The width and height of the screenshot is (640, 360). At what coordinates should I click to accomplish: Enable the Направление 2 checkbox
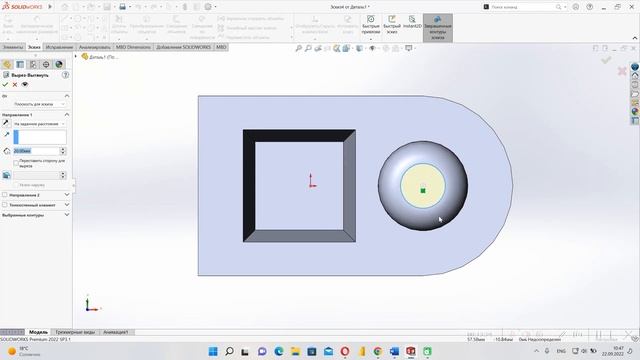[x=5, y=195]
